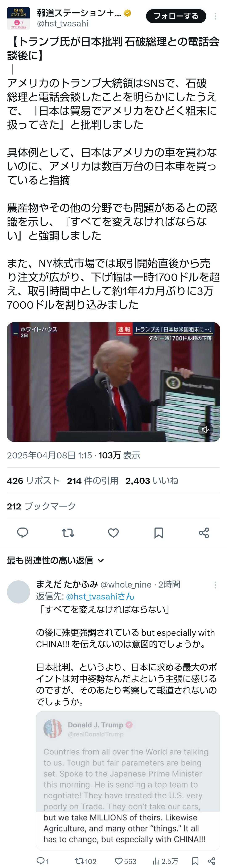Image resolution: width=227 pixels, height=868 pixels.
Task: Unmute the Trump video
Action: [x=205, y=430]
